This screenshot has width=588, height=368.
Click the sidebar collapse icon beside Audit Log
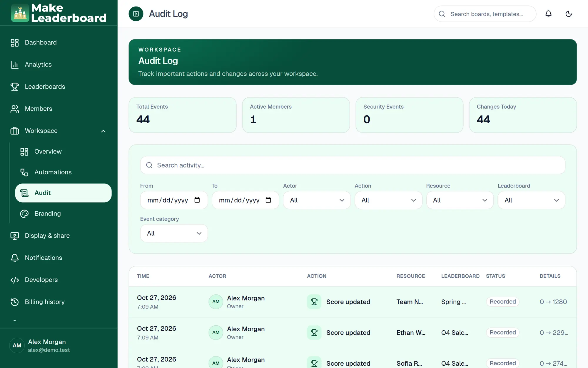coord(136,14)
